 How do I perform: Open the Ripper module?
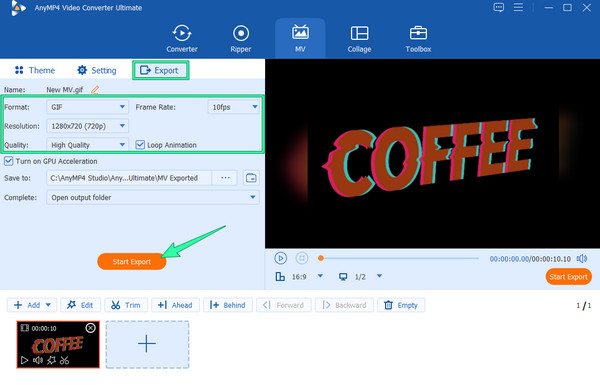tap(241, 39)
